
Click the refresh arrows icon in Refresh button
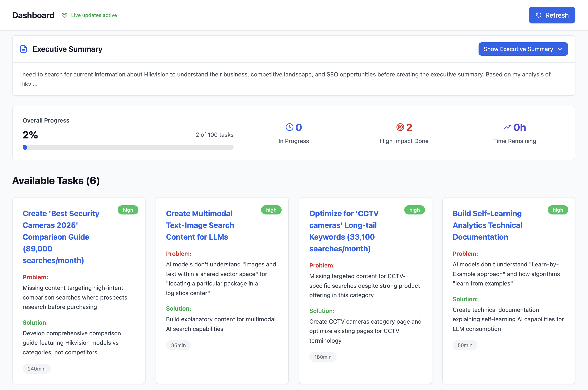[538, 15]
